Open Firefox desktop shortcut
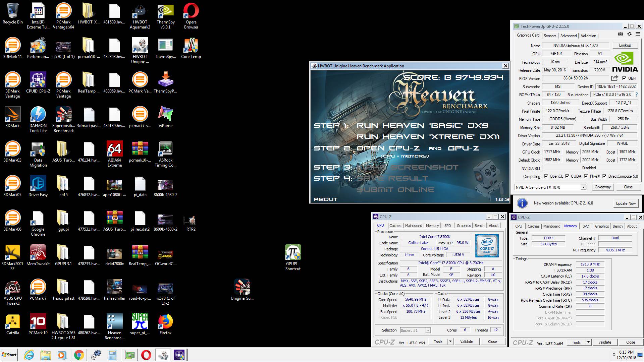644x362 pixels. tap(166, 324)
